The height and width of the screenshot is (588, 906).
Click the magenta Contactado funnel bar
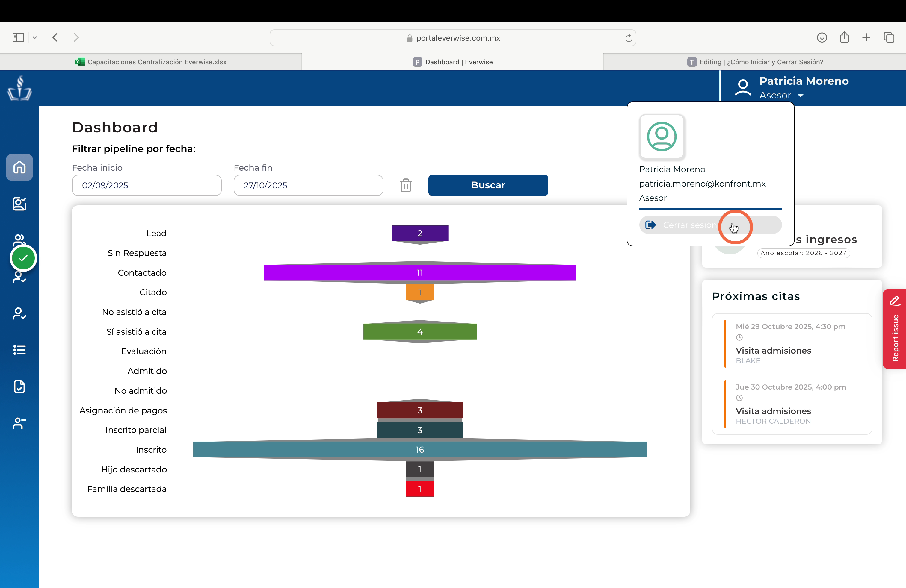coord(420,273)
